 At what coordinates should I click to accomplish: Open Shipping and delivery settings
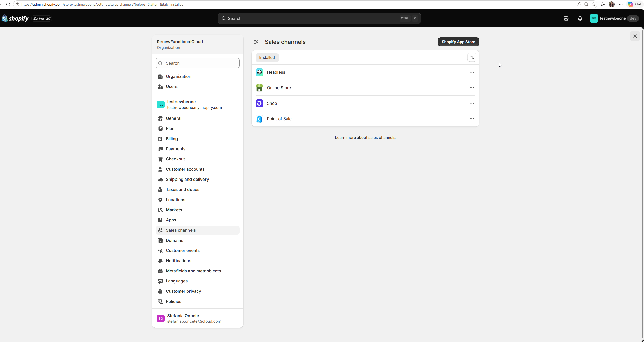point(197,180)
